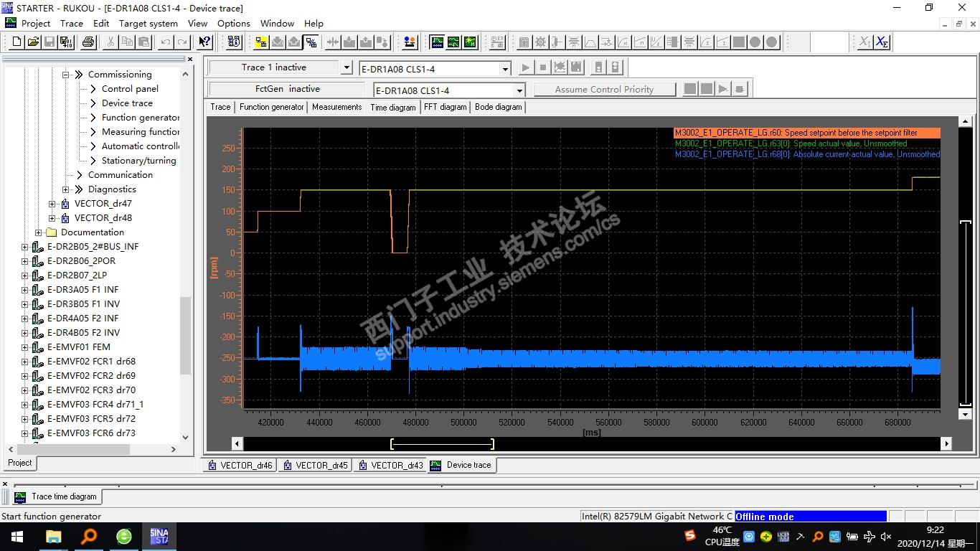Viewport: 980px width, 551px height.
Task: Switch to the FFT diagram tab
Action: coord(445,107)
